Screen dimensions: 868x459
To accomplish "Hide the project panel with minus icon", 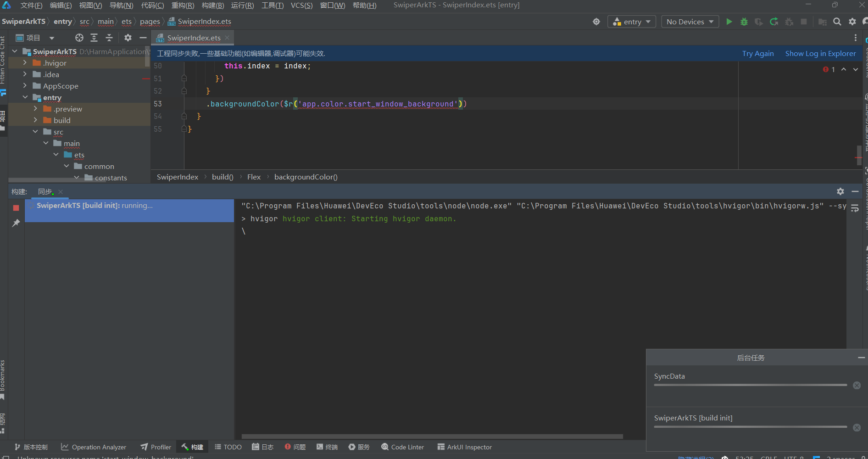I will [x=143, y=38].
